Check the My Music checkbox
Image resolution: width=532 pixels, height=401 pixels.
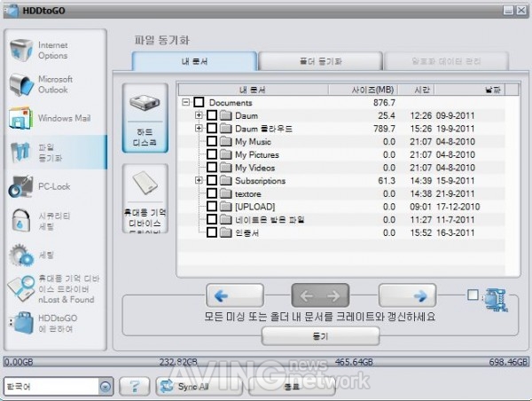212,141
